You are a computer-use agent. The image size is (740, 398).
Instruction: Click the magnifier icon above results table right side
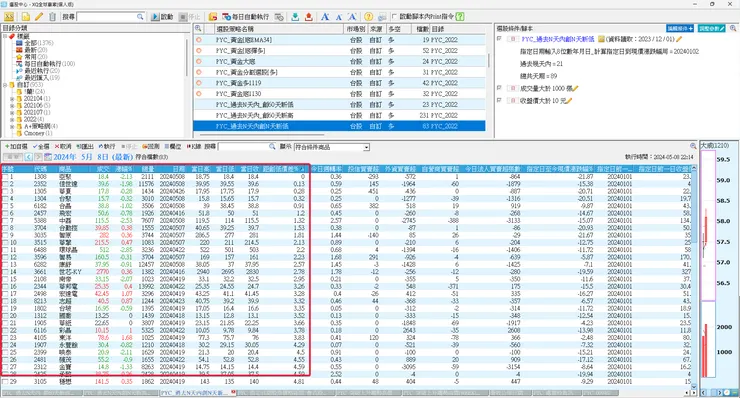tap(693, 146)
